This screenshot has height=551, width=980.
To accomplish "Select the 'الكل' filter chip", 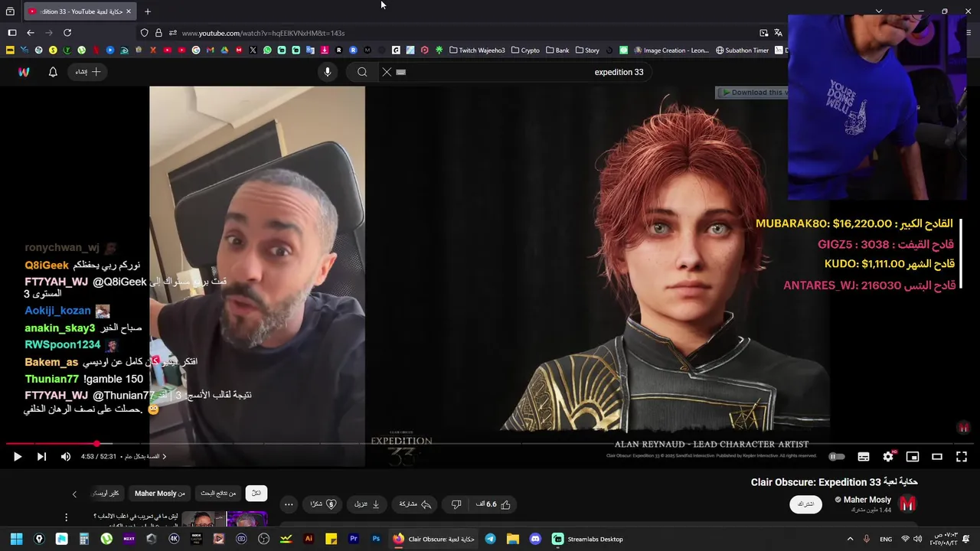I will point(256,494).
